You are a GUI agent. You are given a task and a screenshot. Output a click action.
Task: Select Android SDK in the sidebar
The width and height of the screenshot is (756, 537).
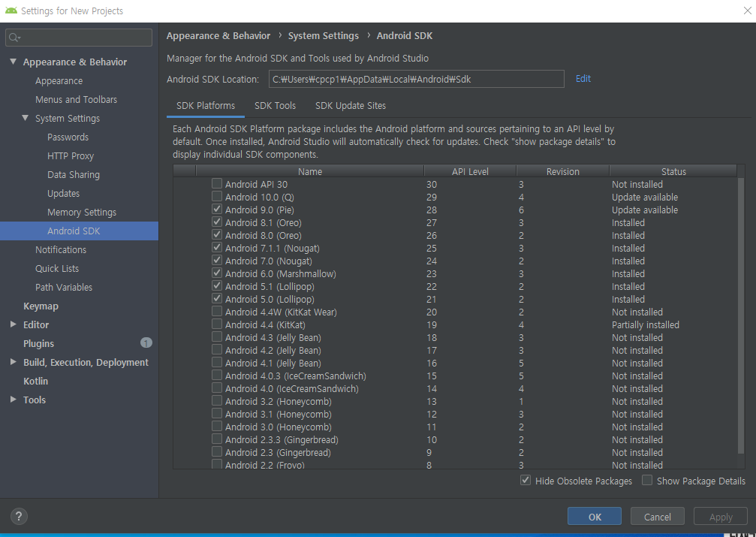click(79, 231)
